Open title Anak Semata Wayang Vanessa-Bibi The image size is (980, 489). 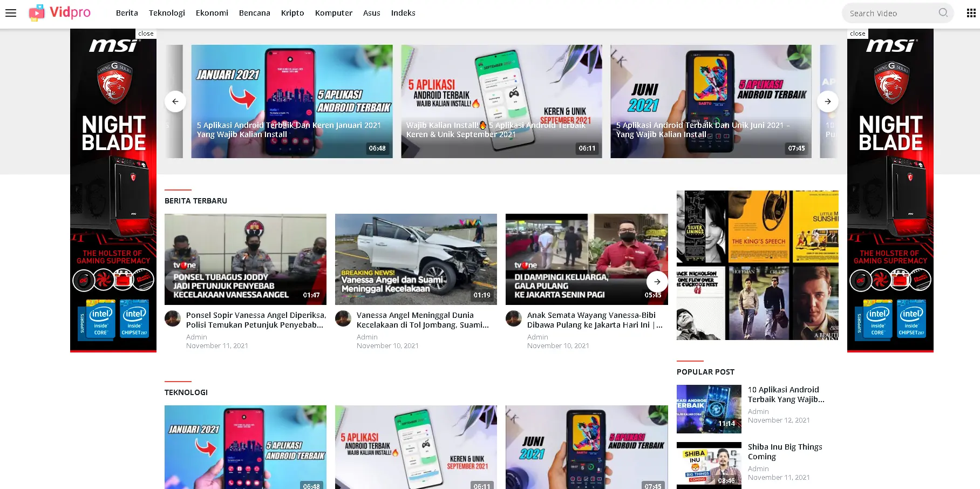point(595,320)
